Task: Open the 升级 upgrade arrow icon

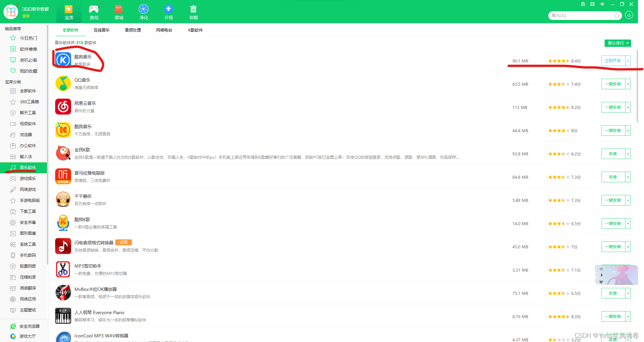Action: pos(168,9)
